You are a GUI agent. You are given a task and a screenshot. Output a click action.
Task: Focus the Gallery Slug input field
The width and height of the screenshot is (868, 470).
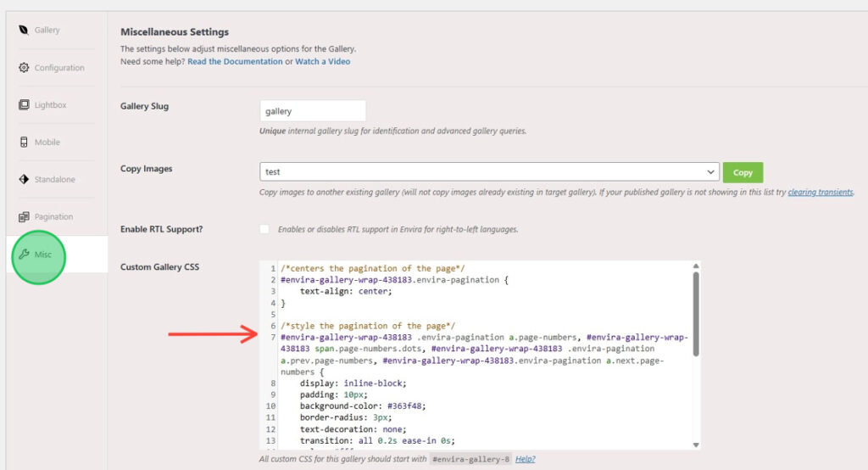[x=313, y=111]
